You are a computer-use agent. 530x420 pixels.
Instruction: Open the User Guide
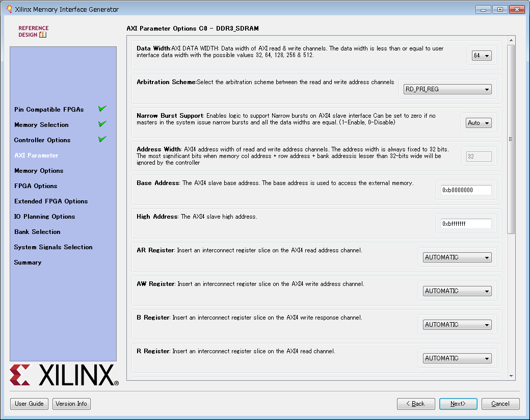click(x=29, y=404)
